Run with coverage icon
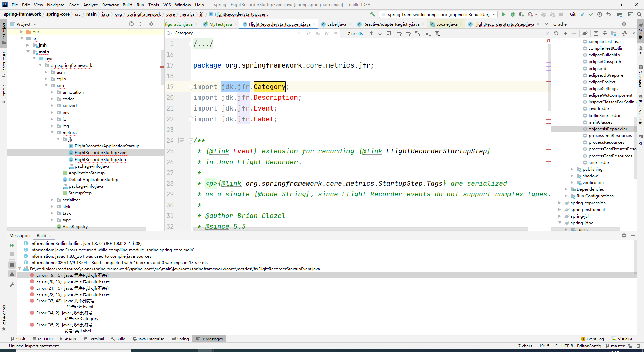Viewport: 644px width, 352px height. pos(521,14)
